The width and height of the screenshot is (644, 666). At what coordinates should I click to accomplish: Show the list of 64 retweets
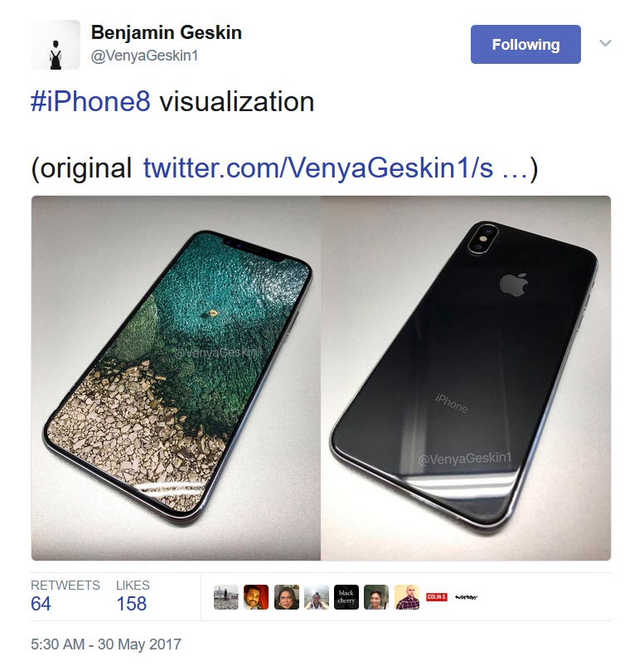(65, 596)
